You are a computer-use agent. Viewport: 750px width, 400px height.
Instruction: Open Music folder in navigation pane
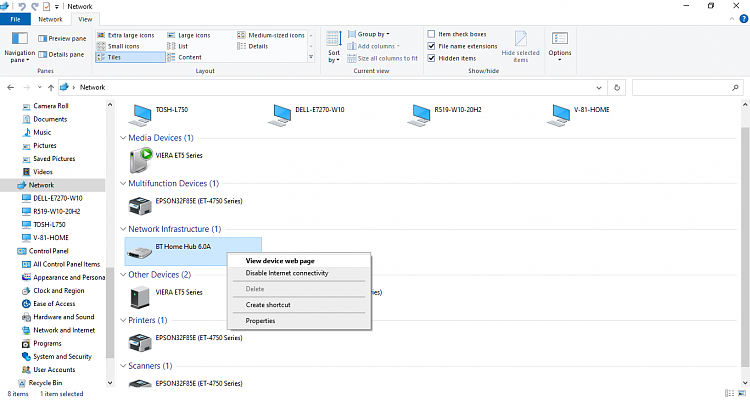[x=37, y=133]
